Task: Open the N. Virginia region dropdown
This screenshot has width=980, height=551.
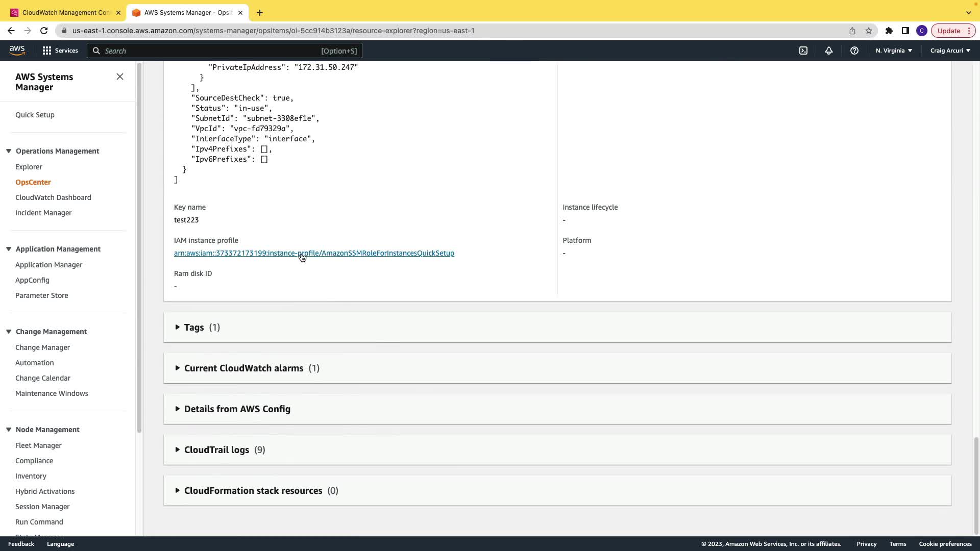Action: click(x=894, y=51)
